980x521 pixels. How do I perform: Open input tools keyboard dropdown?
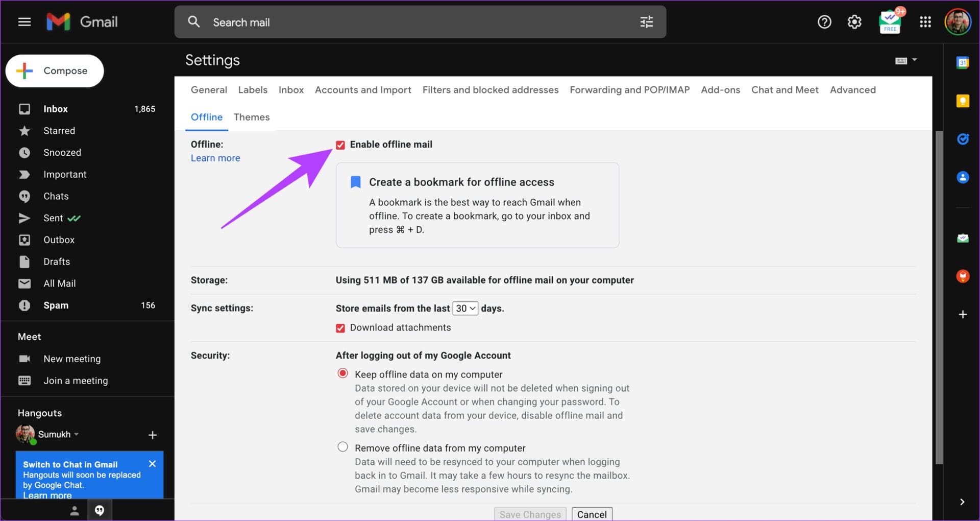click(906, 60)
